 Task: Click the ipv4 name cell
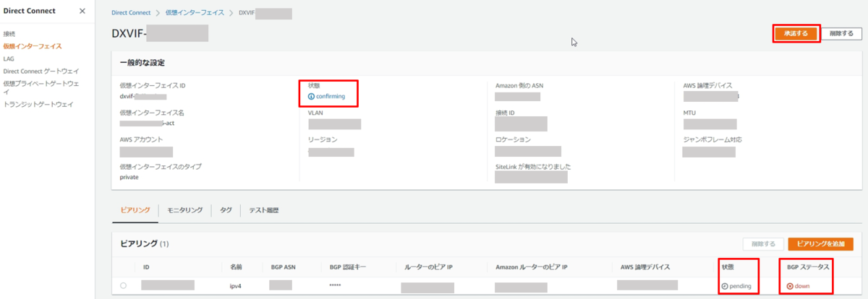pyautogui.click(x=234, y=286)
